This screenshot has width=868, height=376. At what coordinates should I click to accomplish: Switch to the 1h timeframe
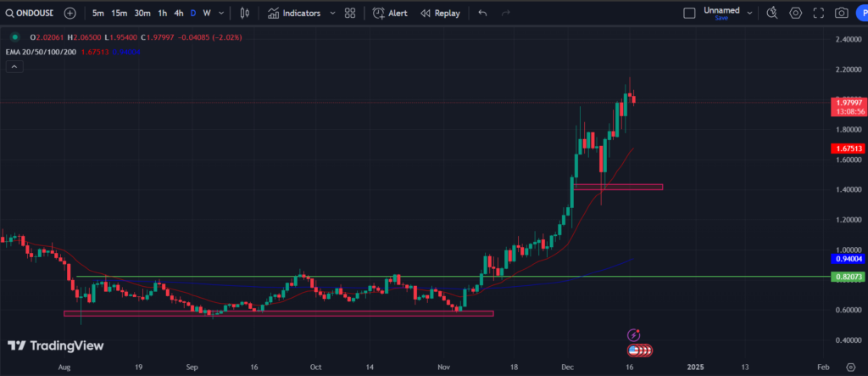tap(162, 14)
